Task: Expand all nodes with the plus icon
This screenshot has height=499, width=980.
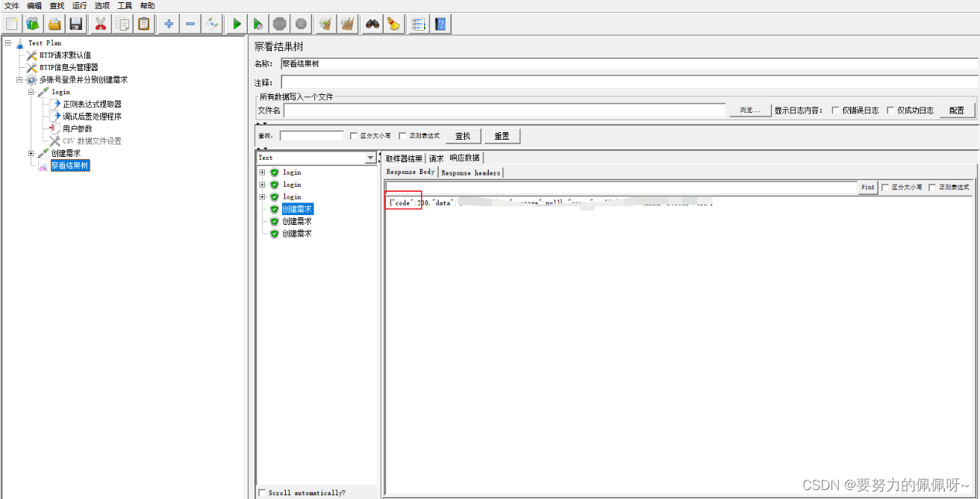Action: [x=169, y=24]
